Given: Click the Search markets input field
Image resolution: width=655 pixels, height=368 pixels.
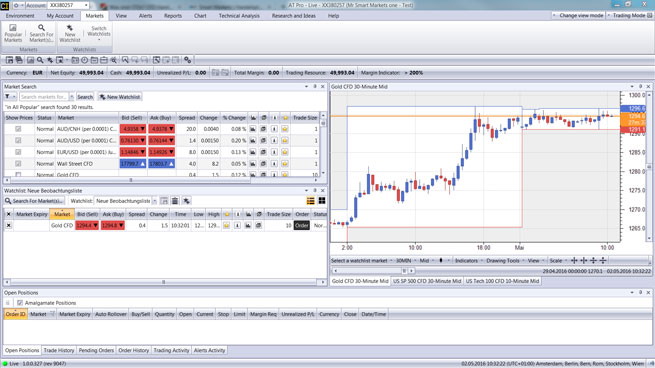Looking at the screenshot, I should point(44,97).
